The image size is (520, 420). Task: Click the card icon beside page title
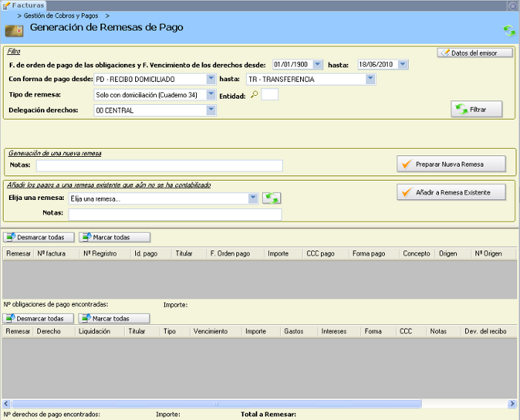pyautogui.click(x=13, y=30)
